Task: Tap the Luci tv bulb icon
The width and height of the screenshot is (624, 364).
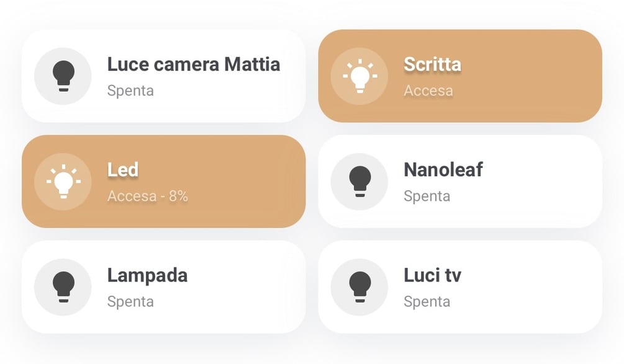Action: pyautogui.click(x=359, y=287)
